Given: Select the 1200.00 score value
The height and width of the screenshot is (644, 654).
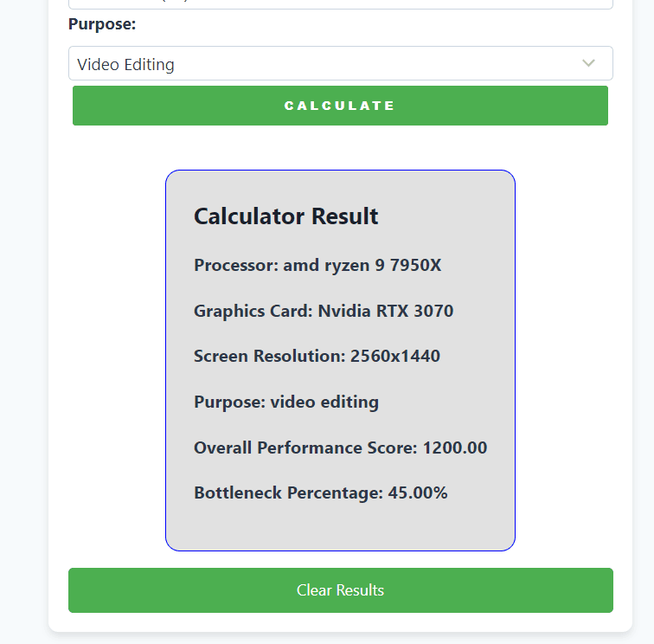Looking at the screenshot, I should click(x=455, y=448).
